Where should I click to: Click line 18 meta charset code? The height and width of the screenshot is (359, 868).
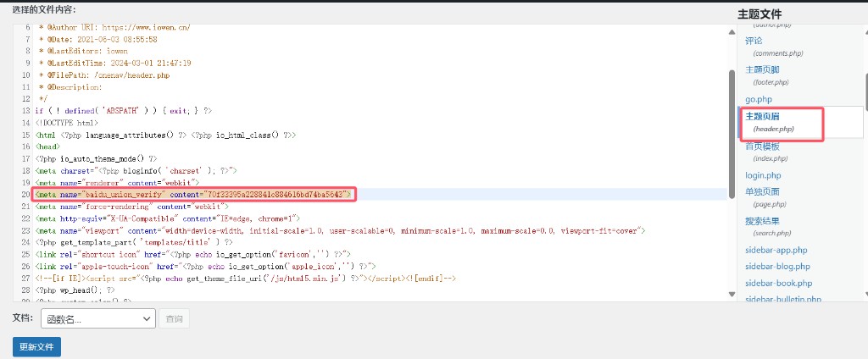click(x=136, y=171)
